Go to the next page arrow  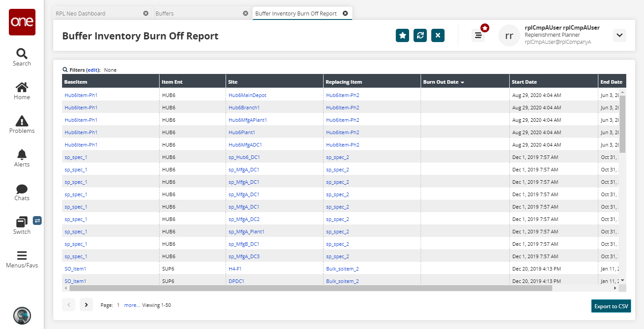coord(86,305)
